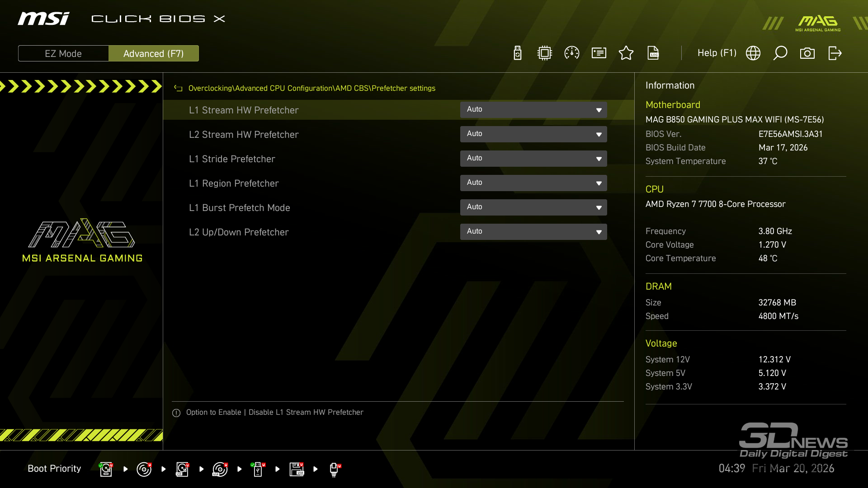
Task: Select Advanced (F7) mode tab
Action: [154, 53]
